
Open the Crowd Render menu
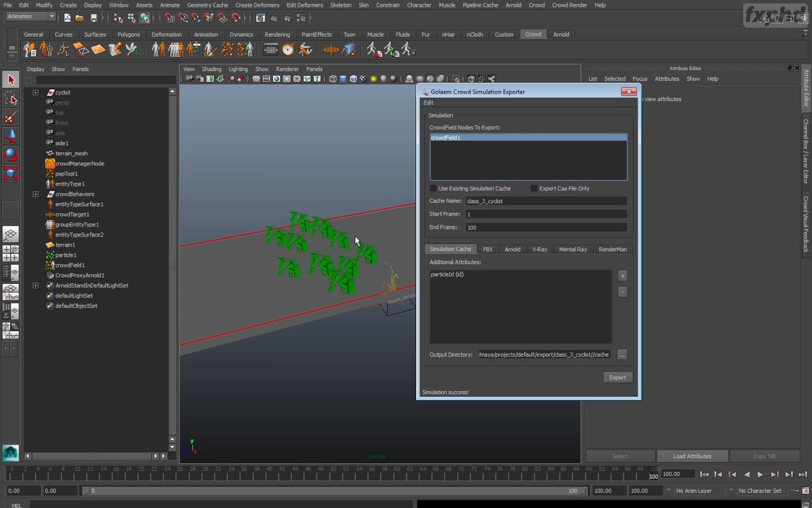coord(570,5)
